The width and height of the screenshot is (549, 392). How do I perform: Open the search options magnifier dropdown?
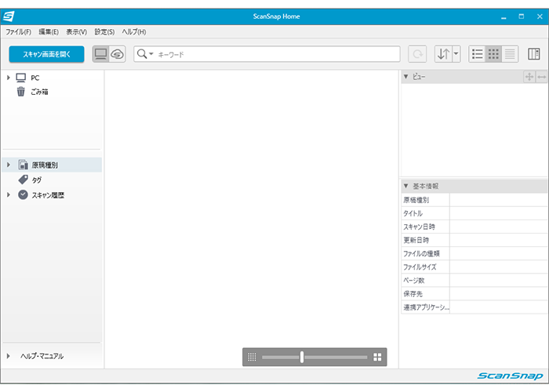(x=145, y=54)
